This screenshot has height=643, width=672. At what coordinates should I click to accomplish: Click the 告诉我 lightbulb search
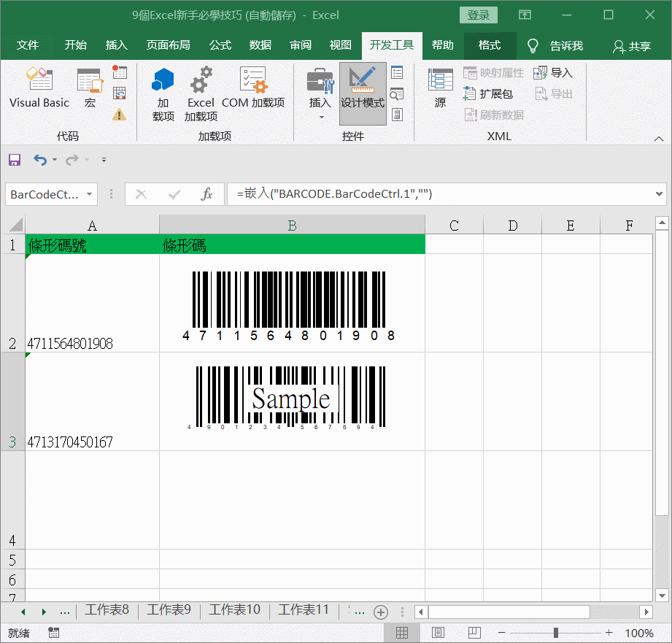(x=555, y=46)
